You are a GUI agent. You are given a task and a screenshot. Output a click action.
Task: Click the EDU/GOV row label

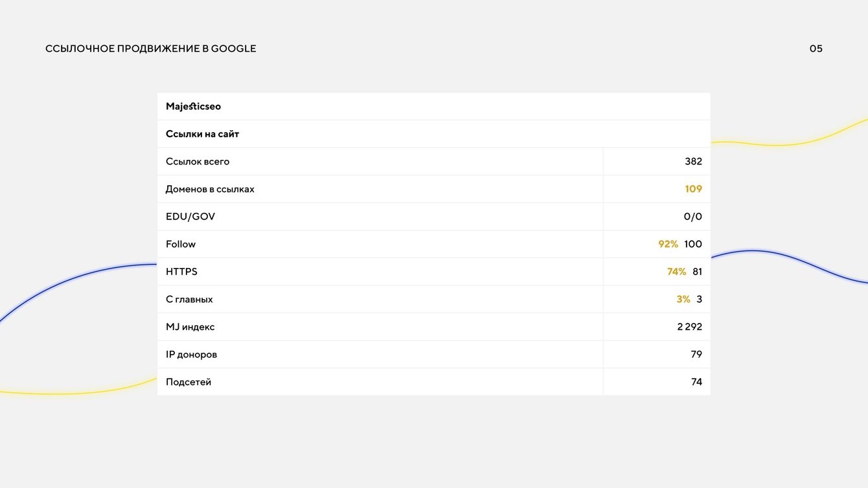point(190,217)
